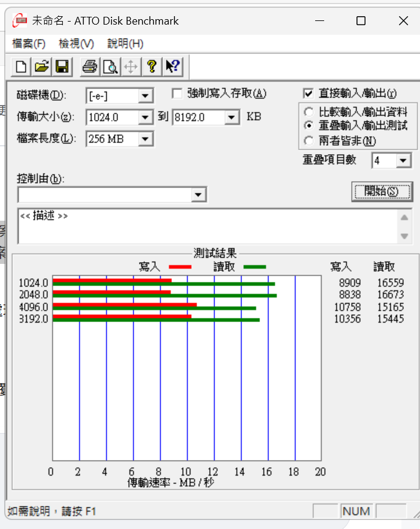Expand transfer size end 8192.0 dropdown
Image resolution: width=420 pixels, height=529 pixels.
232,118
